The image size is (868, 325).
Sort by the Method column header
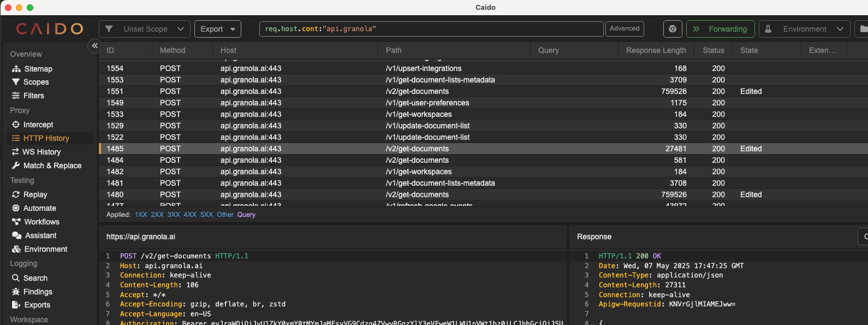click(x=182, y=50)
